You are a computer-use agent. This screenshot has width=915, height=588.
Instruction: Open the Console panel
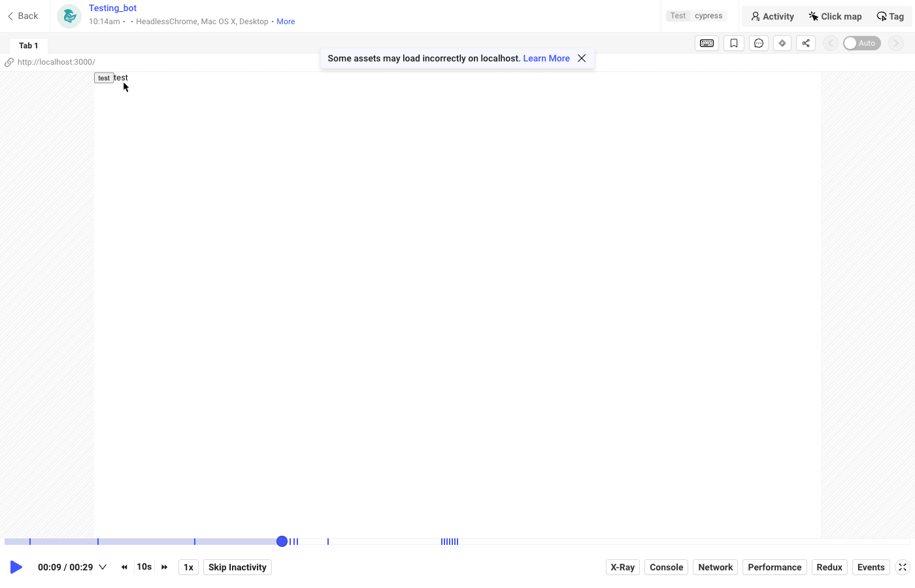(x=666, y=567)
